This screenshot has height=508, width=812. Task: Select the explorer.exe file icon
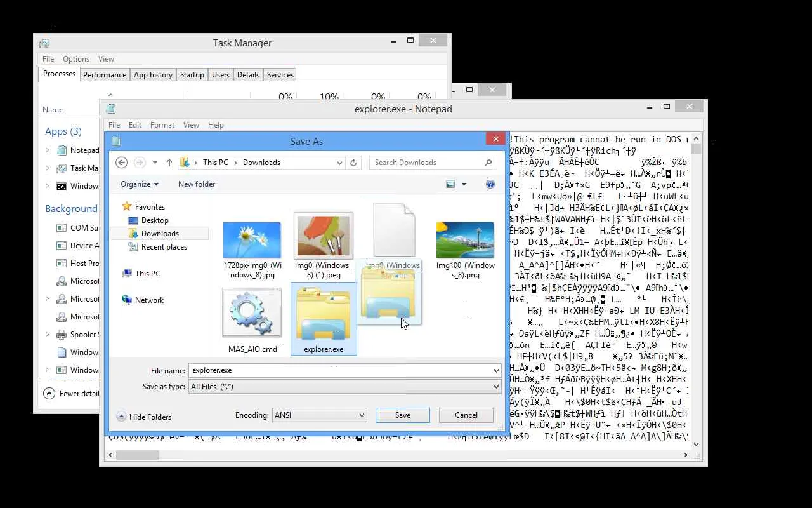tap(324, 314)
